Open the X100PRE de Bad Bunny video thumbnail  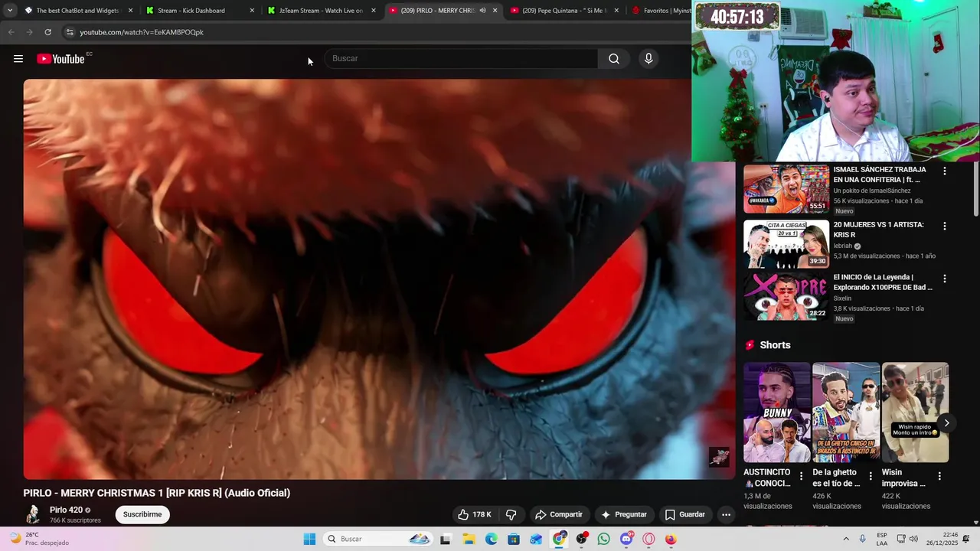[x=786, y=296]
